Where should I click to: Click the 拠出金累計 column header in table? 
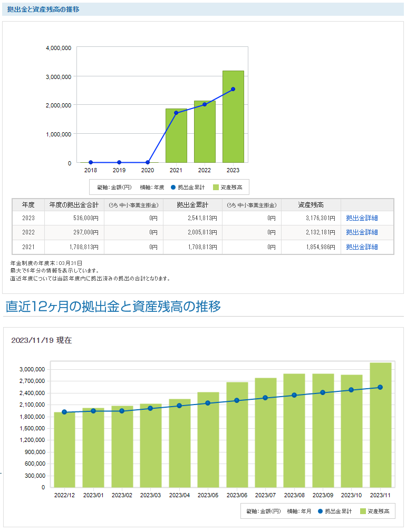tap(192, 204)
